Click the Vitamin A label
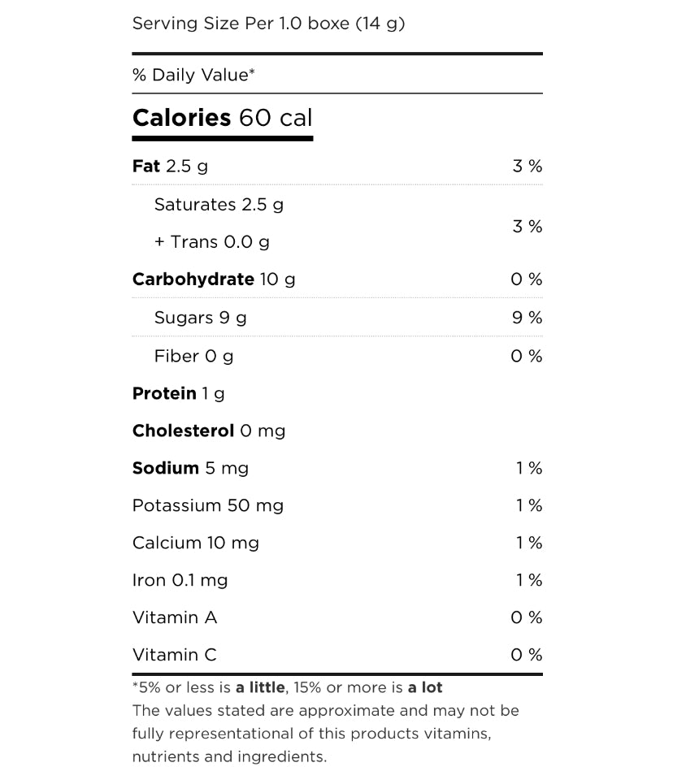Viewport: 673px width, 784px height. pyautogui.click(x=175, y=617)
